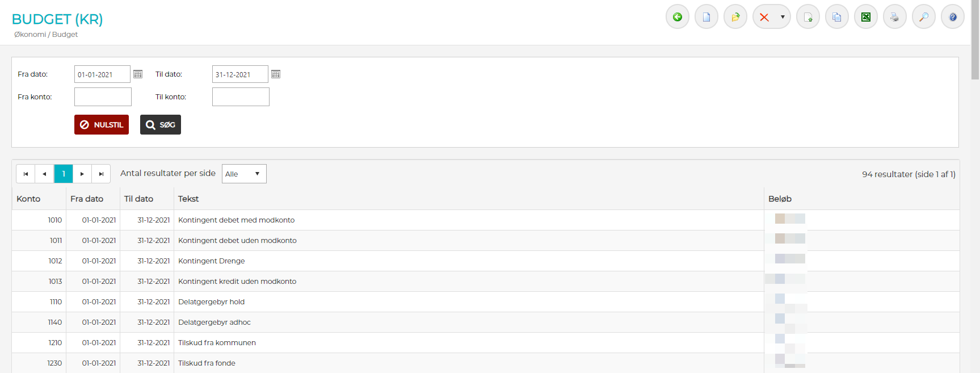Export the budget to Excel

click(x=865, y=17)
